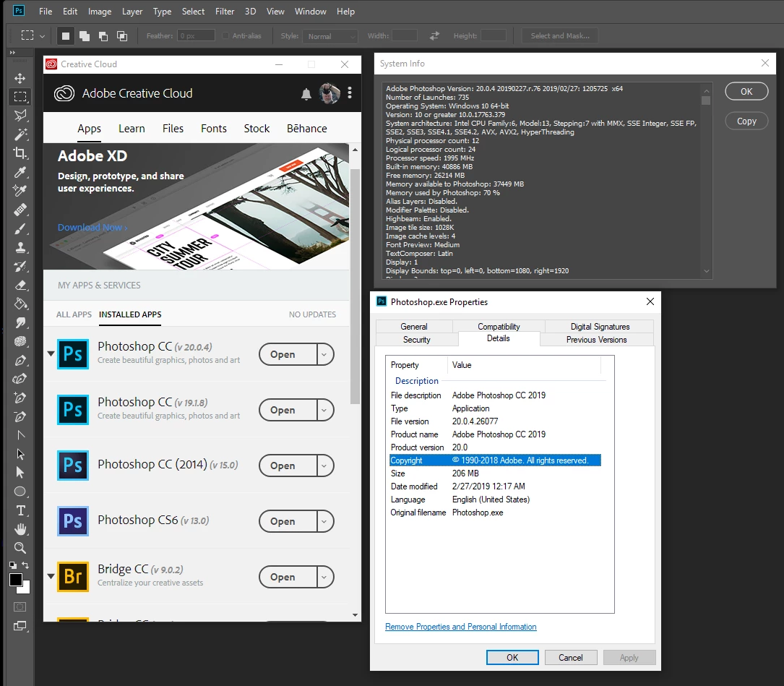Expand Photoshop CC v20.0.4 Open options arrow
This screenshot has height=686, width=784.
[x=324, y=354]
